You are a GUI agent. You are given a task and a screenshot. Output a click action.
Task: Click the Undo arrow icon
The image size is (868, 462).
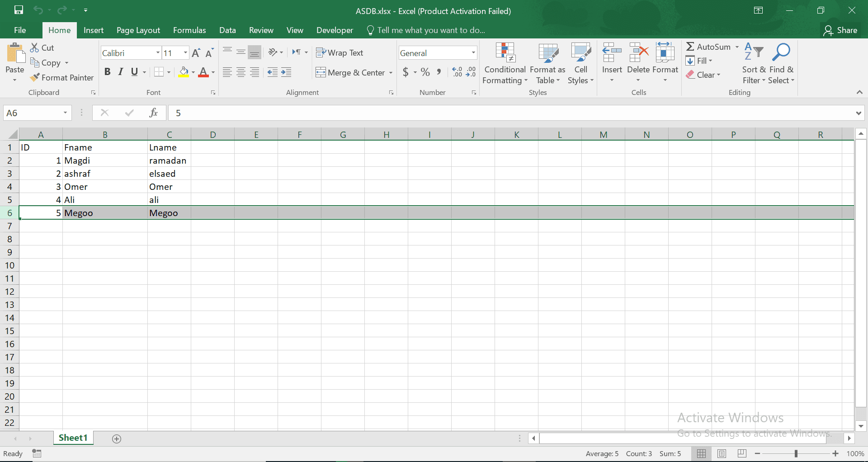pyautogui.click(x=38, y=10)
